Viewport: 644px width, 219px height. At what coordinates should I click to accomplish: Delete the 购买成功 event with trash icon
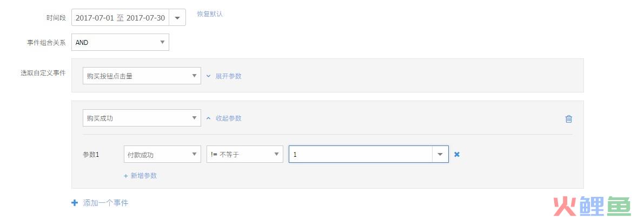pyautogui.click(x=568, y=119)
